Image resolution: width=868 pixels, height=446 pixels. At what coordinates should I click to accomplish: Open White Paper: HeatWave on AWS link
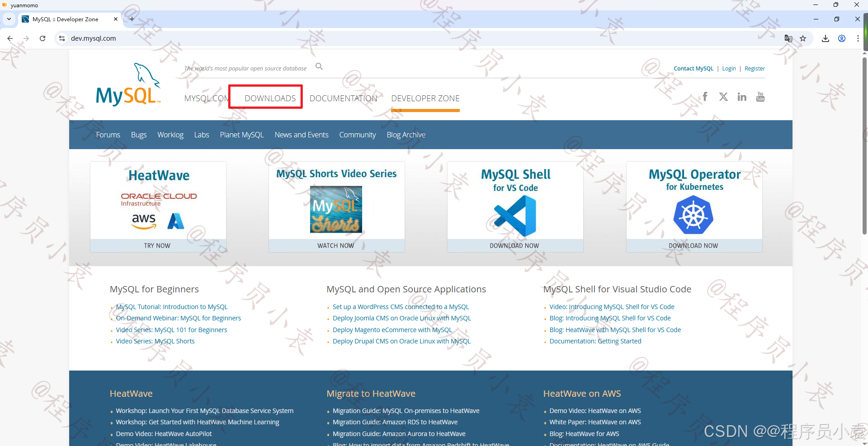click(595, 422)
